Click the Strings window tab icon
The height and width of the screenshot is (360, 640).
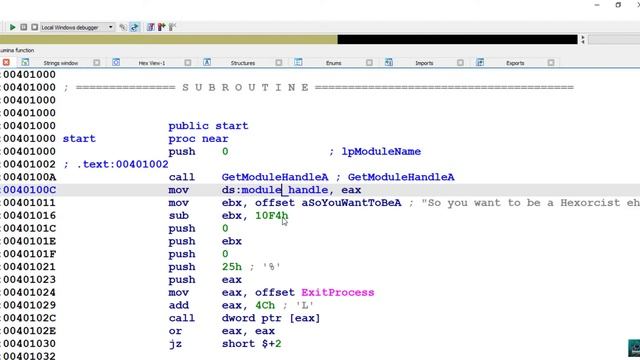tap(25, 62)
